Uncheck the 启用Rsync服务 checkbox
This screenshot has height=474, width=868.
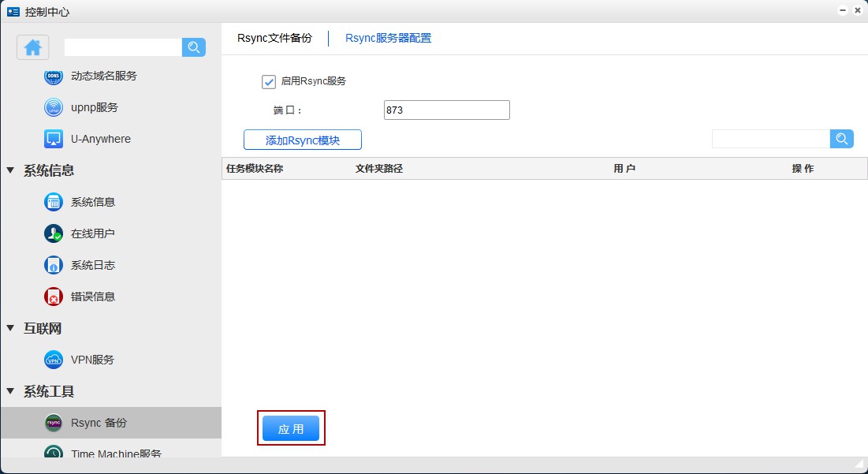(270, 80)
